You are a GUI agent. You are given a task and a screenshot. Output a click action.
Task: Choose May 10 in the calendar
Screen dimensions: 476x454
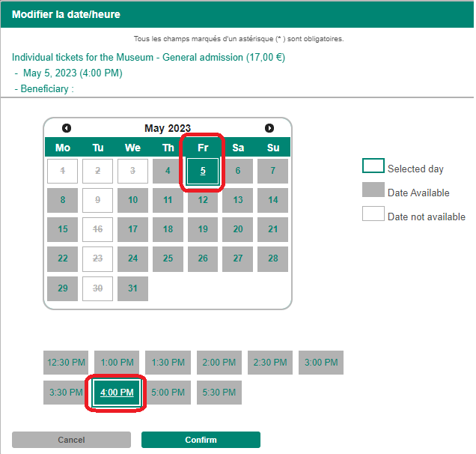coord(132,200)
